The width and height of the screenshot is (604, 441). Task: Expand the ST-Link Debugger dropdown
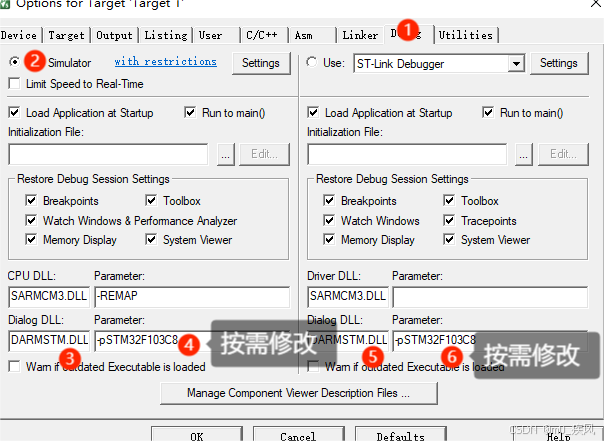tap(516, 64)
